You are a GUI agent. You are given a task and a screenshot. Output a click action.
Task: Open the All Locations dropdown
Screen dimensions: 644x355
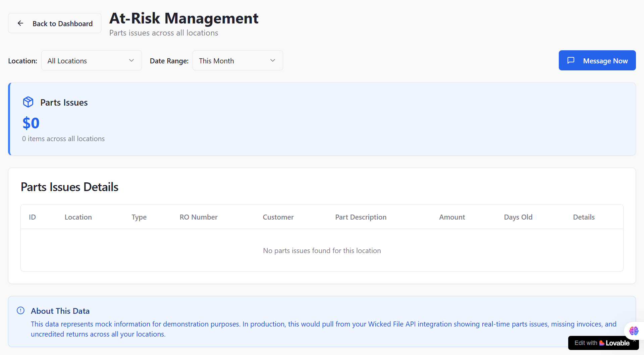click(x=91, y=61)
